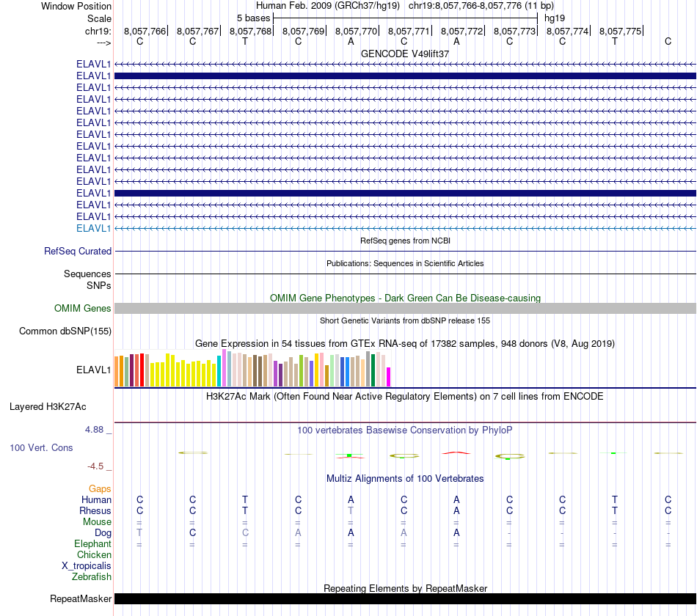The image size is (697, 616).
Task: Open the H3K27Ac Mark ENCODE track title
Action: click(405, 397)
